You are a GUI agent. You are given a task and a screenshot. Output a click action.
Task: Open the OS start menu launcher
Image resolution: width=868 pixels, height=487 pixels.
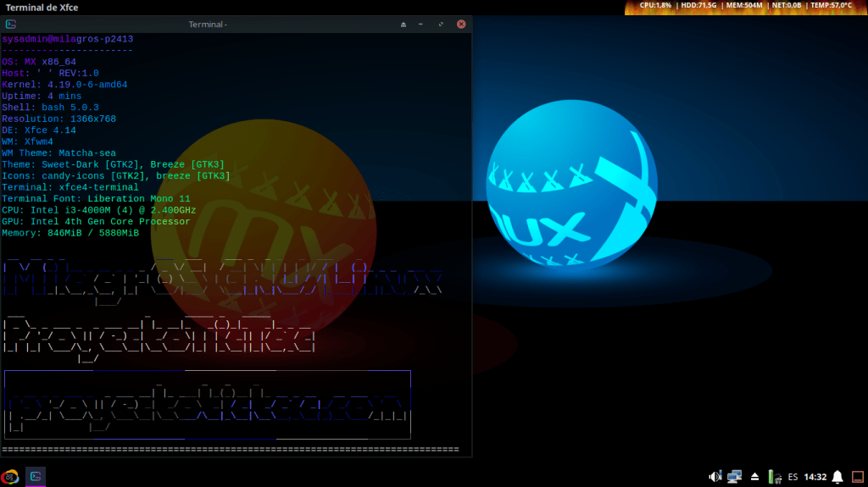[11, 477]
